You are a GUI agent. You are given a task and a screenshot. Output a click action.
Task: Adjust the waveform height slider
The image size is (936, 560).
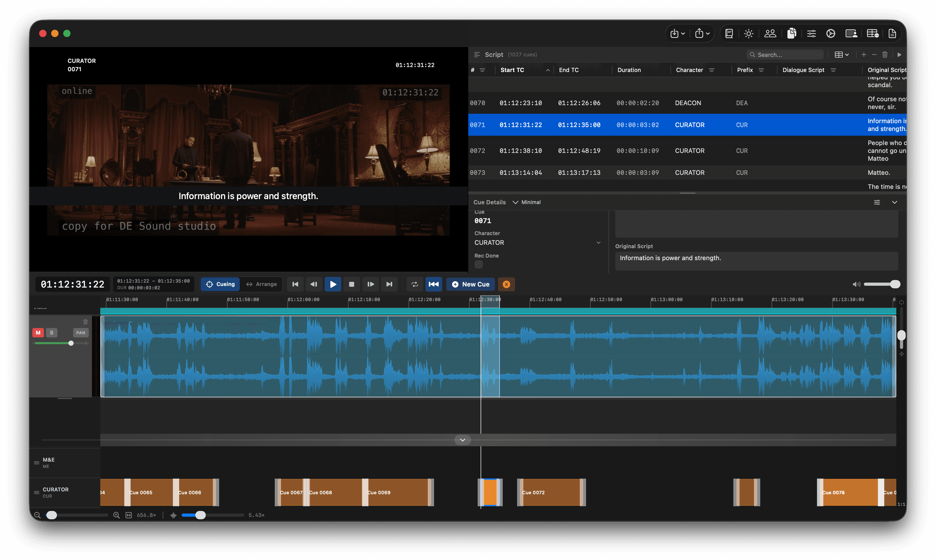213,515
